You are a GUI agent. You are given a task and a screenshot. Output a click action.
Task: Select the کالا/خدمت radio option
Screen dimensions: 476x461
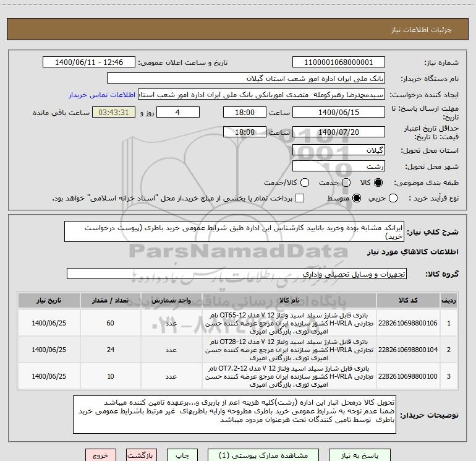[x=305, y=183]
